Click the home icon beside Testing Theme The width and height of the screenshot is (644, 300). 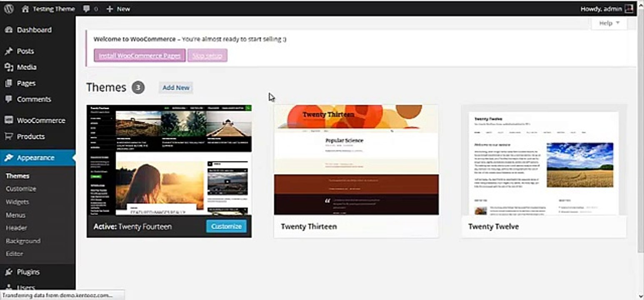[25, 9]
